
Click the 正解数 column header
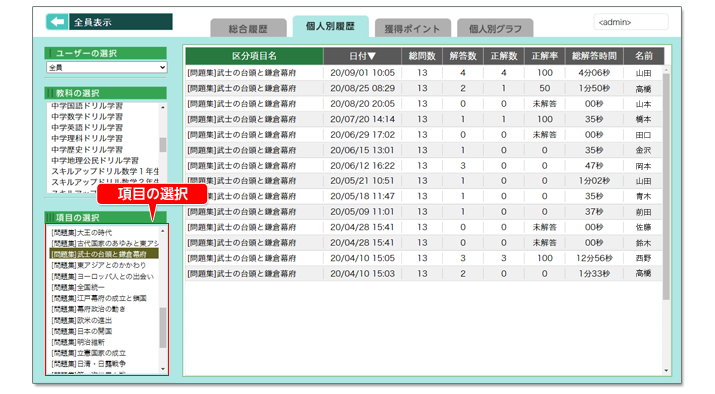504,56
